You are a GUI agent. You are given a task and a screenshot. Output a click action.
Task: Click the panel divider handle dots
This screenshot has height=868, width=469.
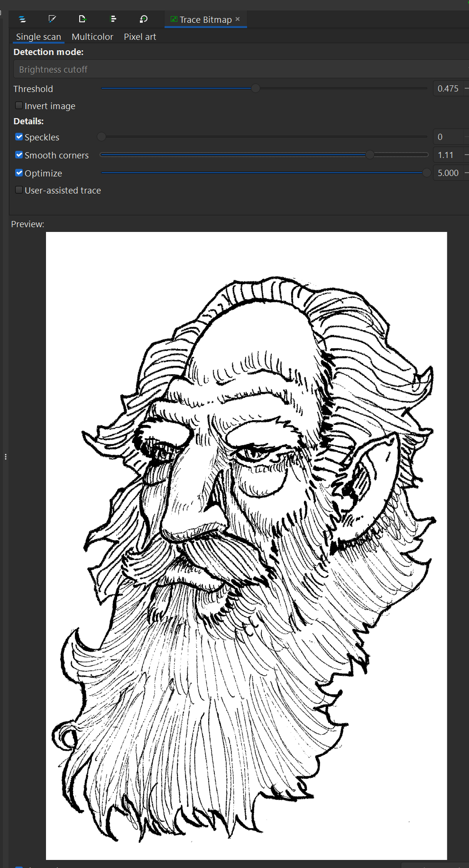click(x=6, y=457)
